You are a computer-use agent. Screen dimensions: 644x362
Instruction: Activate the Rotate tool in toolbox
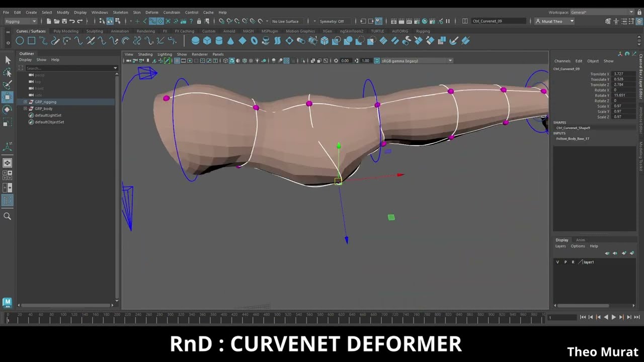click(8, 109)
